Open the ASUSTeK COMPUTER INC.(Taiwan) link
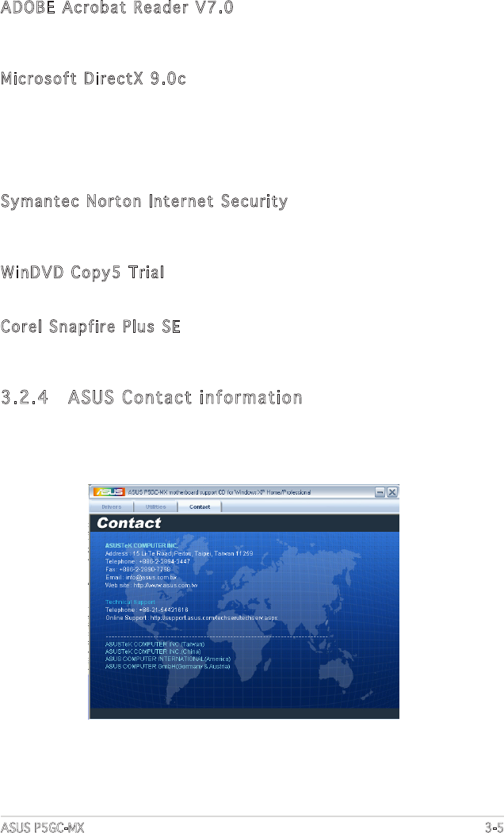 (155, 644)
